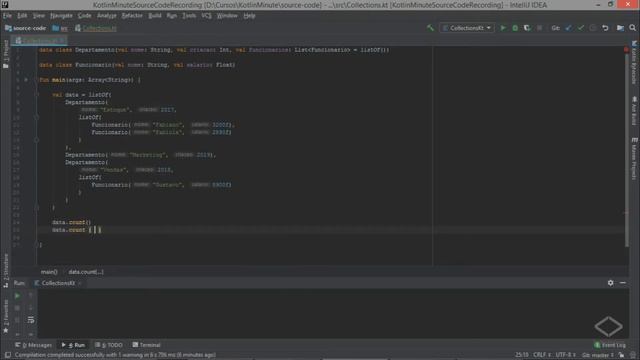Click the Git commit green checkmark
Screen dimensions: 640x360
(x=581, y=28)
